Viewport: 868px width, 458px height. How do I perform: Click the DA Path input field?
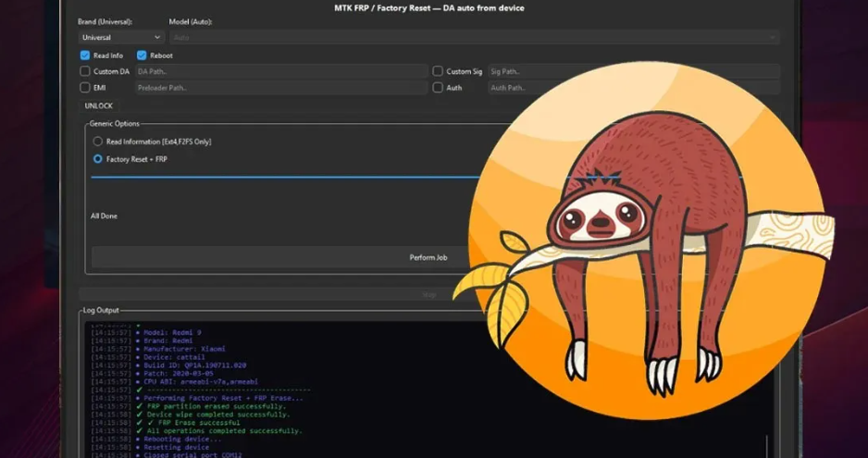pos(281,71)
